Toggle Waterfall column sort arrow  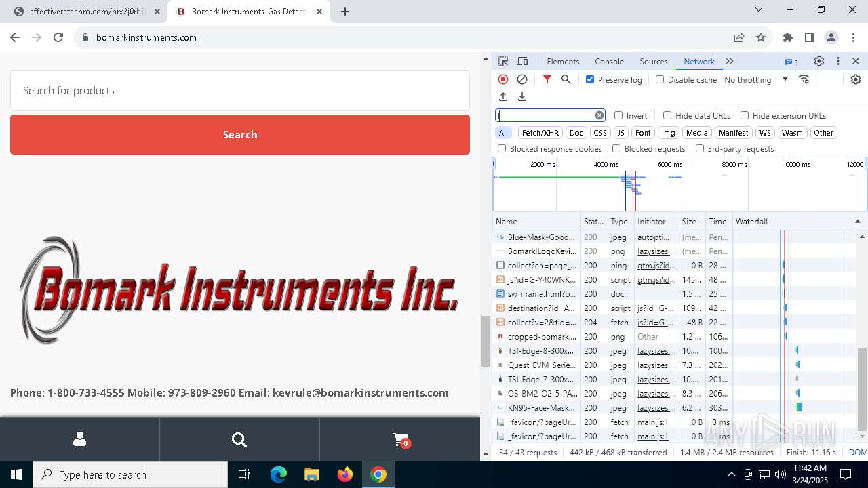(857, 222)
